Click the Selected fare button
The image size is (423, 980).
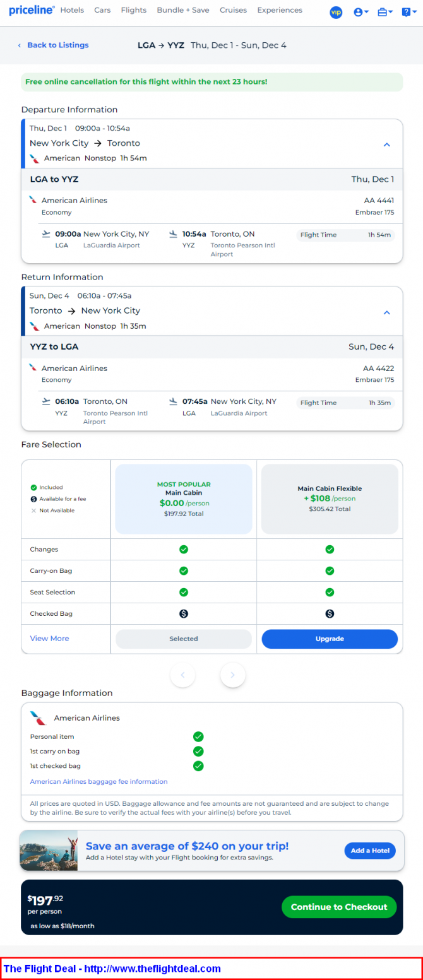[x=184, y=639]
